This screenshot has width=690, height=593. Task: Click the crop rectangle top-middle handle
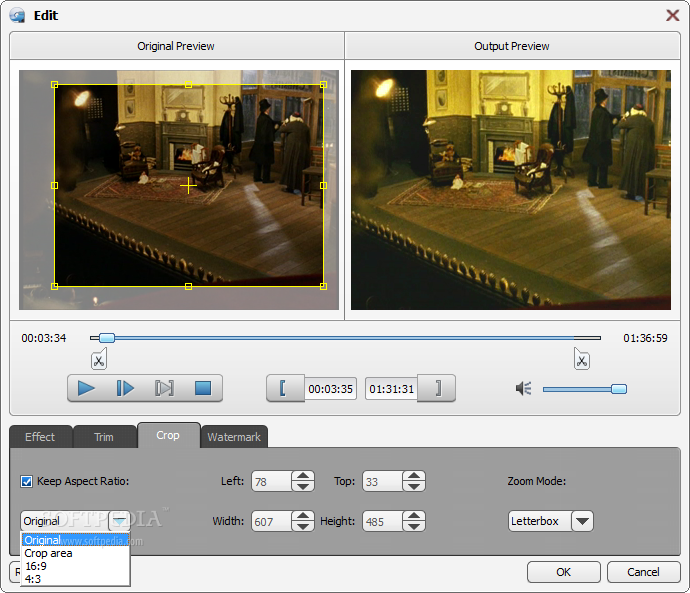pos(188,84)
